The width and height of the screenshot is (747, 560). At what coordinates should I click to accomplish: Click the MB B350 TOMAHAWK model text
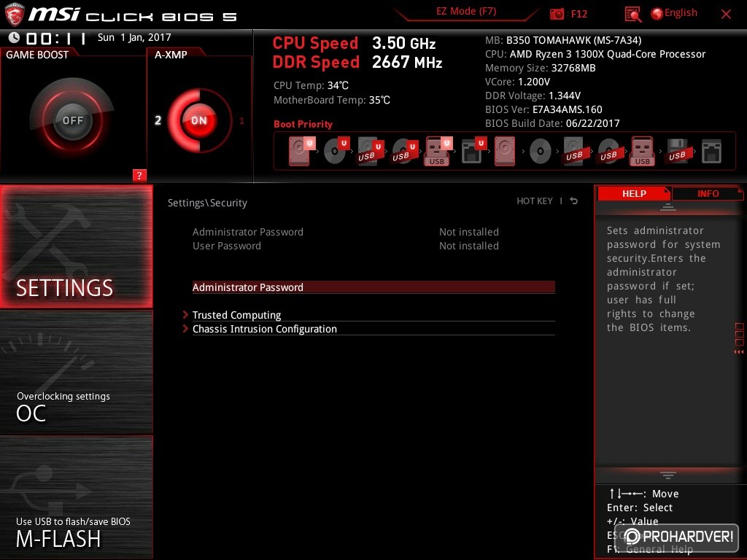tap(563, 40)
